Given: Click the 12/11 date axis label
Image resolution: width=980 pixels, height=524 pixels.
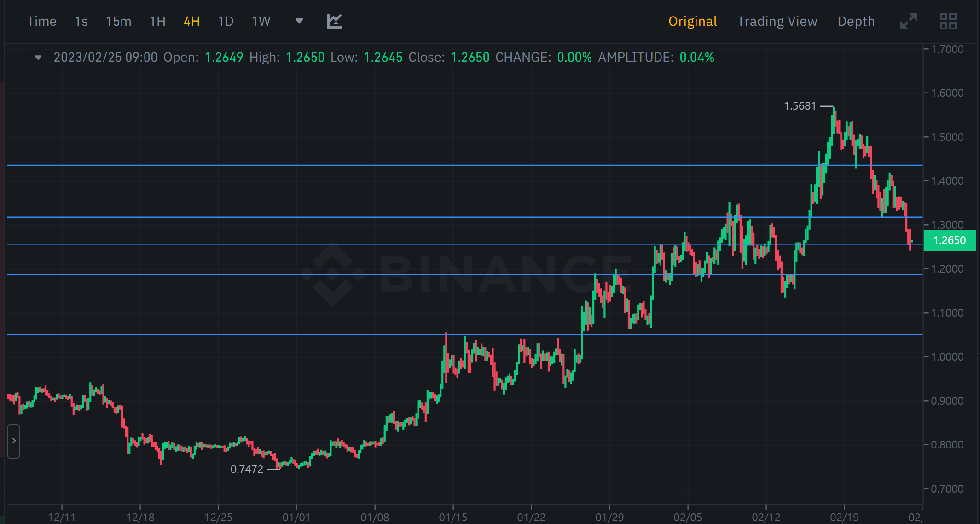Looking at the screenshot, I should click(62, 517).
